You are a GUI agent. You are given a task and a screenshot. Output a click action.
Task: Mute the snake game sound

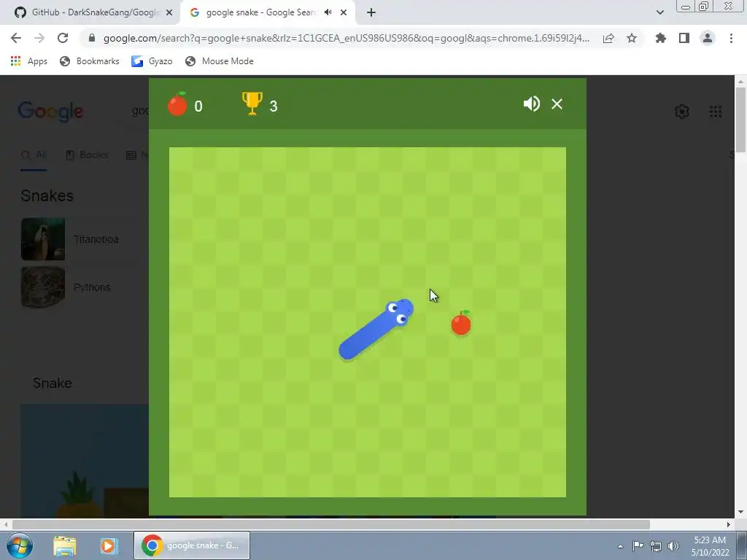click(x=531, y=104)
